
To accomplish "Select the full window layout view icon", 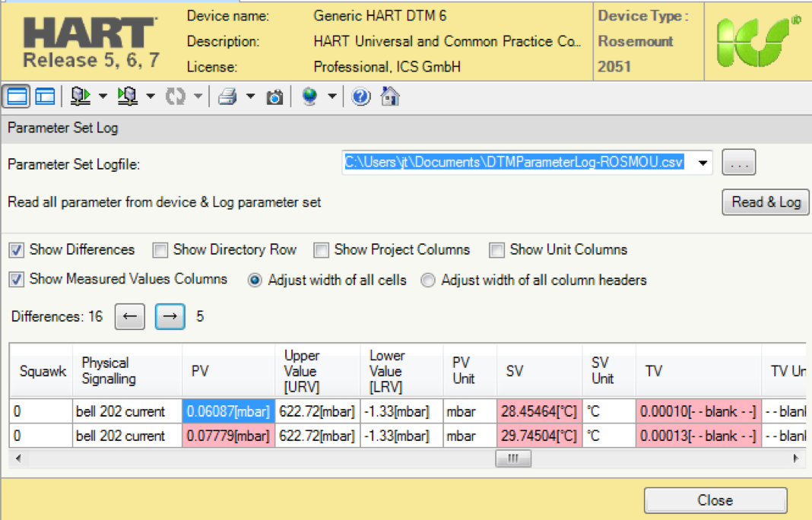I will [16, 97].
